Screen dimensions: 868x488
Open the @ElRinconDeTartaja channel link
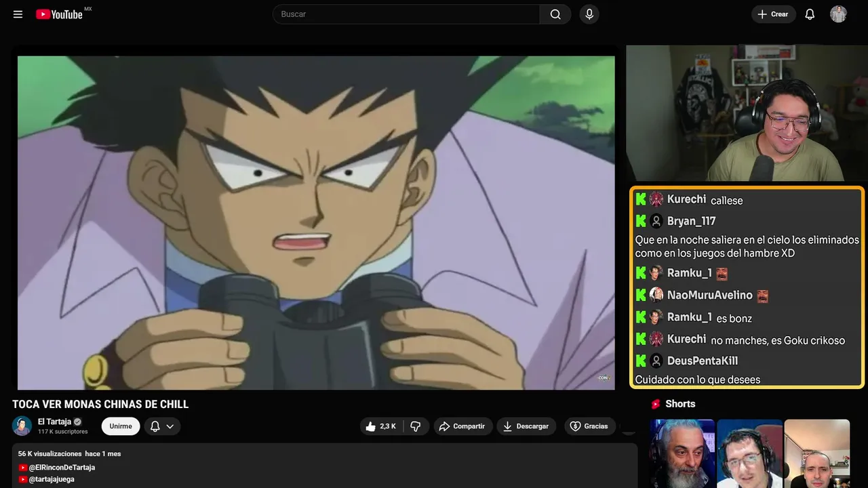point(62,468)
